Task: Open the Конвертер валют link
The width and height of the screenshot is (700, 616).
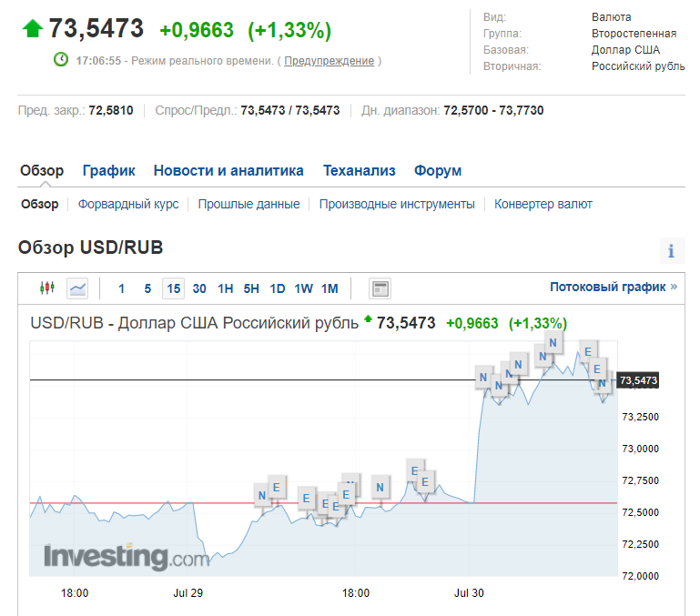Action: coord(543,204)
